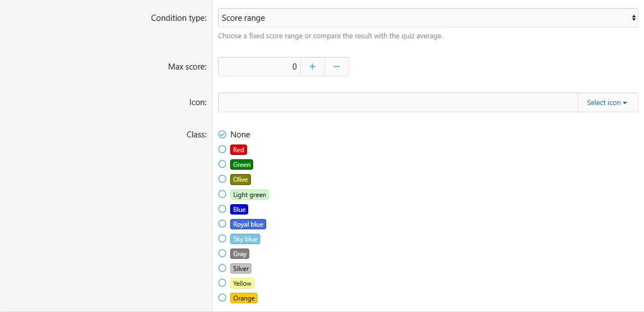The image size is (644, 312).
Task: Click the Class field label
Action: [196, 135]
